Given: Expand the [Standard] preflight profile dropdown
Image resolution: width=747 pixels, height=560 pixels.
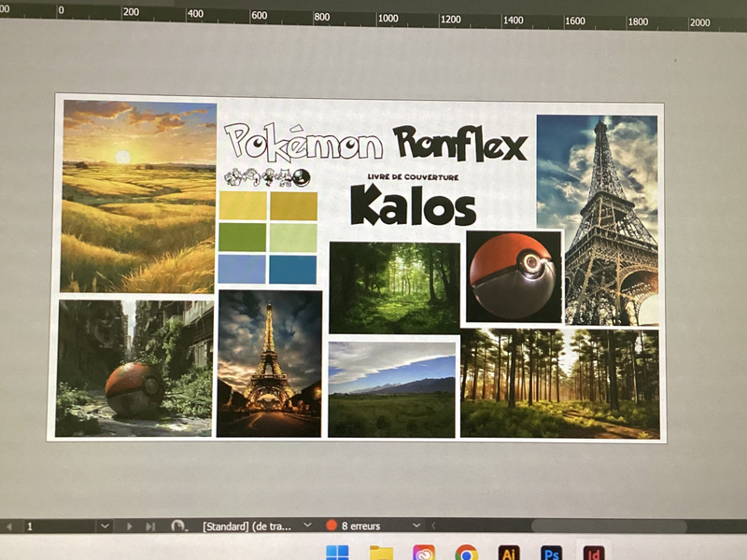Looking at the screenshot, I should point(307,525).
